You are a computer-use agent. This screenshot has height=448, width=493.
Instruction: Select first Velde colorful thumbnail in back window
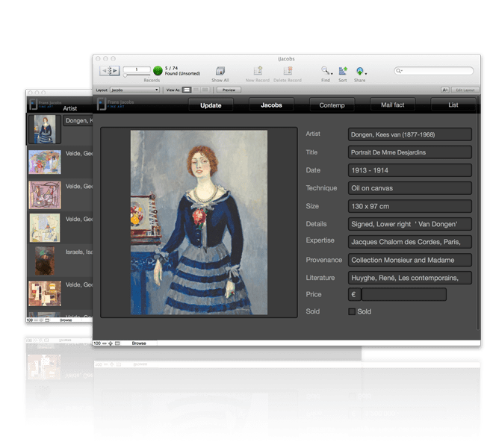click(x=45, y=162)
